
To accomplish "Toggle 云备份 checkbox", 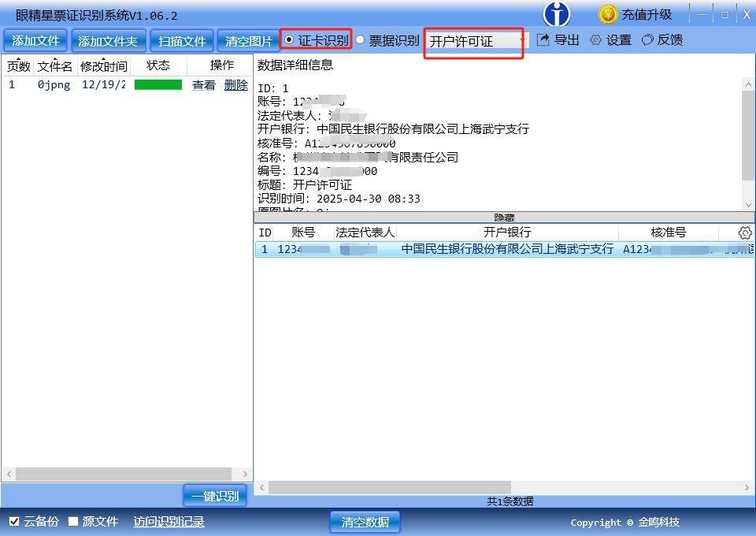I will [x=14, y=521].
